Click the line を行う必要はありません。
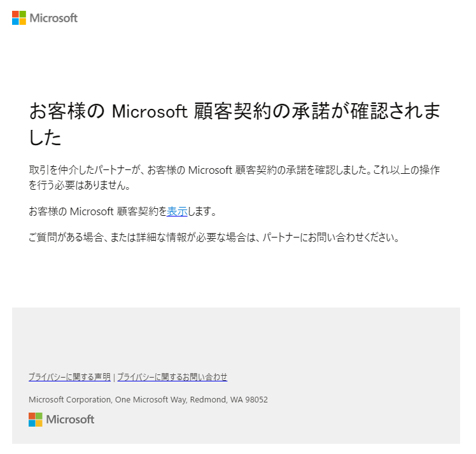476x454 pixels. [80, 185]
